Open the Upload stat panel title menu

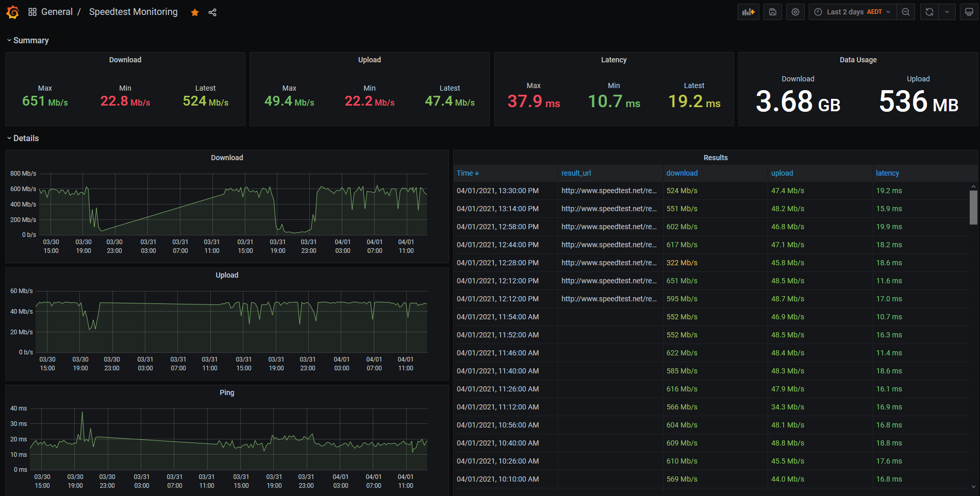[x=370, y=60]
